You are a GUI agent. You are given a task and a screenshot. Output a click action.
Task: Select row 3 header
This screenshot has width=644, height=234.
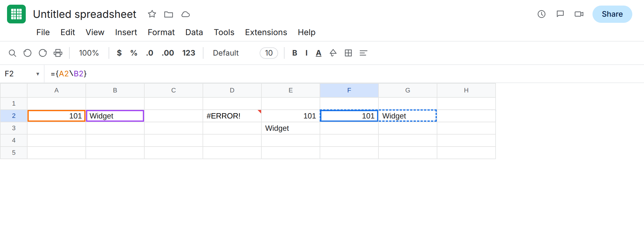(14, 128)
